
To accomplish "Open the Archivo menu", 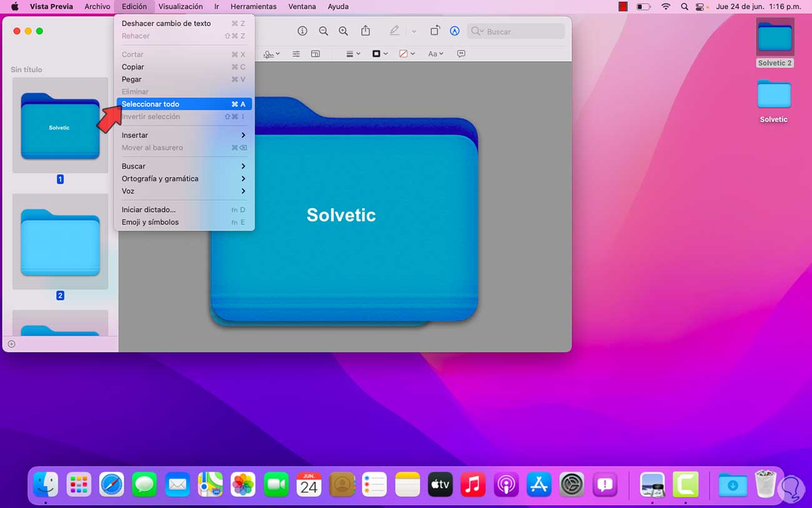I will point(97,6).
